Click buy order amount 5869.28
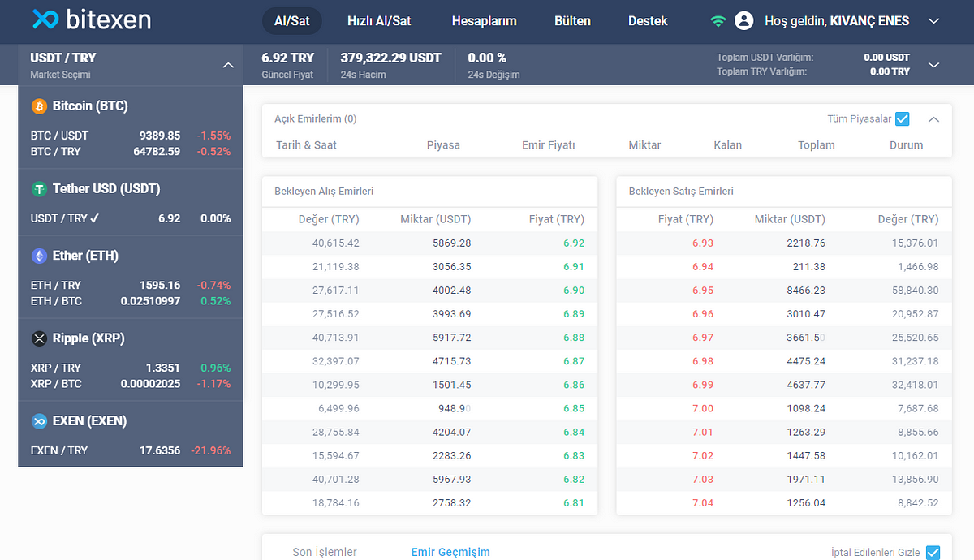Screen dimensions: 974x560 pos(452,243)
